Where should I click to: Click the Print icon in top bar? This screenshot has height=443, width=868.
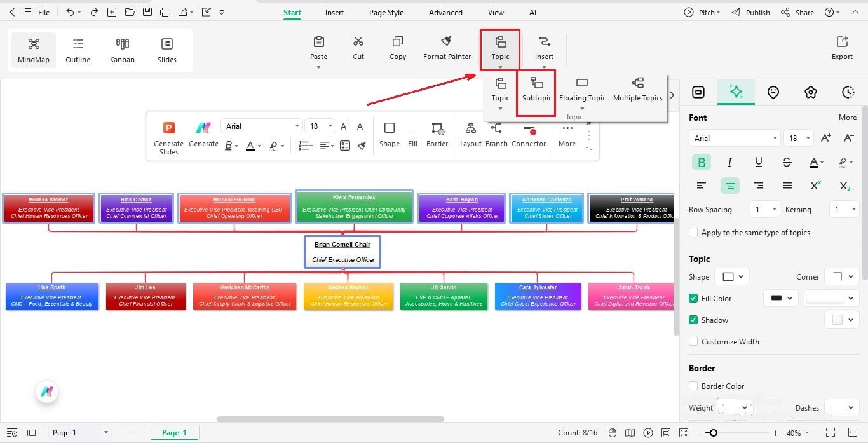pos(165,12)
